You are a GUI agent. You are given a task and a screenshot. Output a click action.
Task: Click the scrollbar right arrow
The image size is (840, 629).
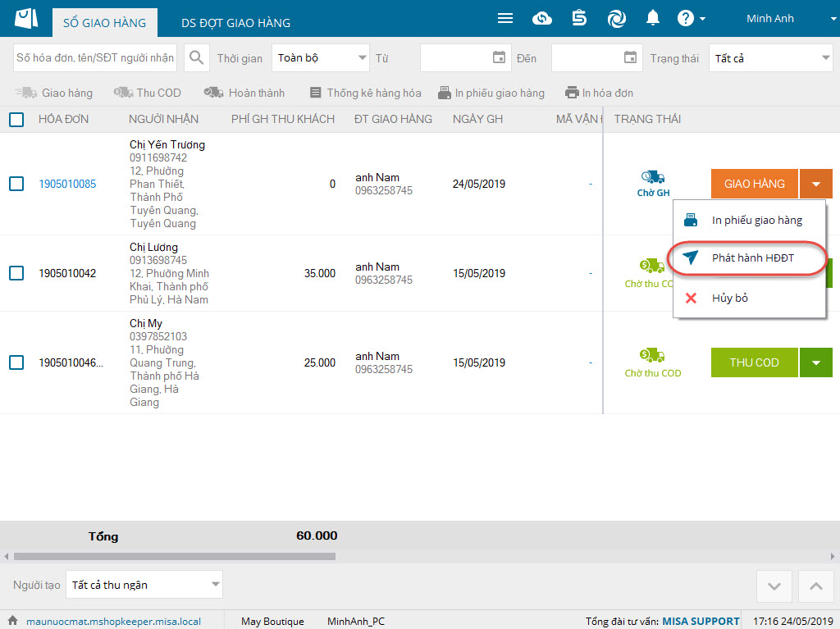(x=833, y=557)
